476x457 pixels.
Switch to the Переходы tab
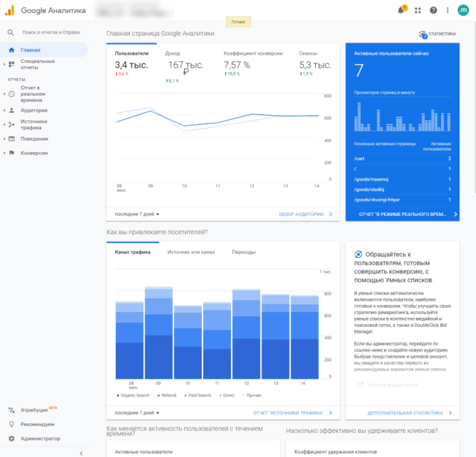coord(243,252)
